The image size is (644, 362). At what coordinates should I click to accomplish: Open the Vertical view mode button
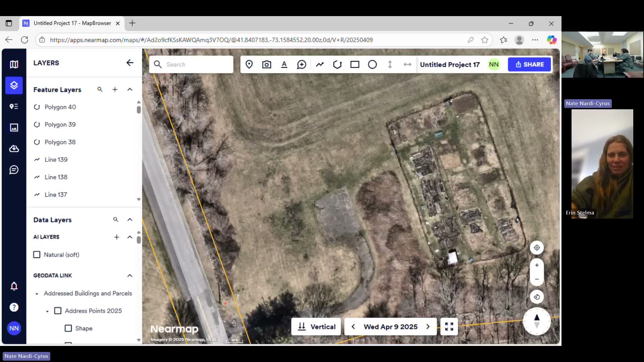pyautogui.click(x=316, y=326)
